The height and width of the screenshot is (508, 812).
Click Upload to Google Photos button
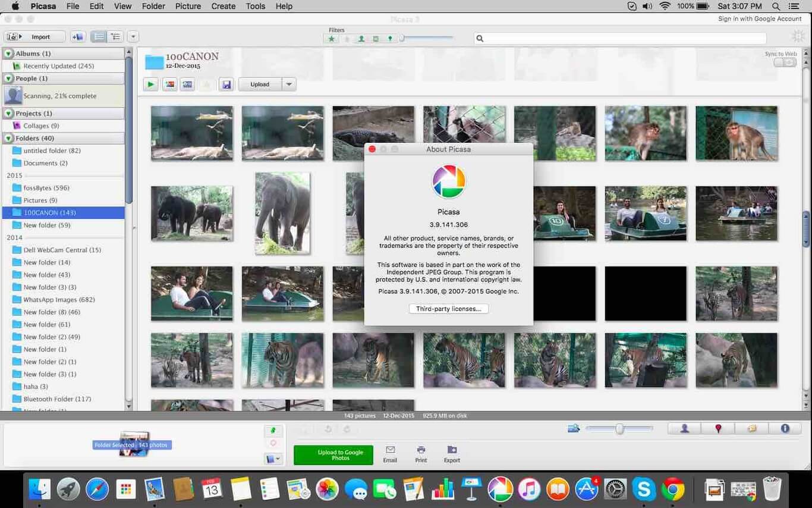coord(333,455)
